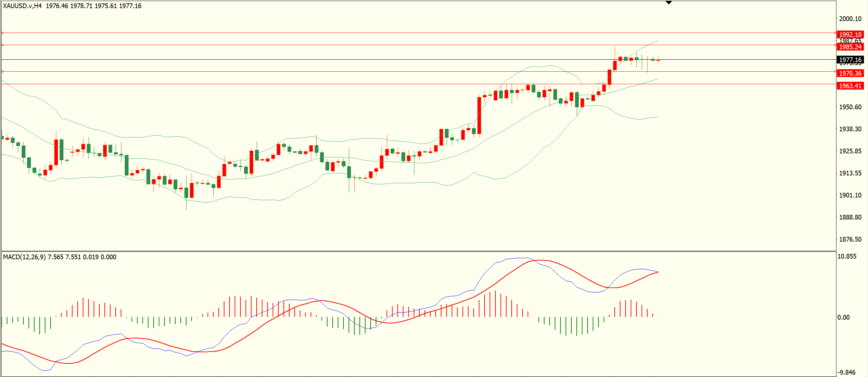This screenshot has width=868, height=377.
Task: Select the 1985.24 red price label
Action: (x=850, y=47)
